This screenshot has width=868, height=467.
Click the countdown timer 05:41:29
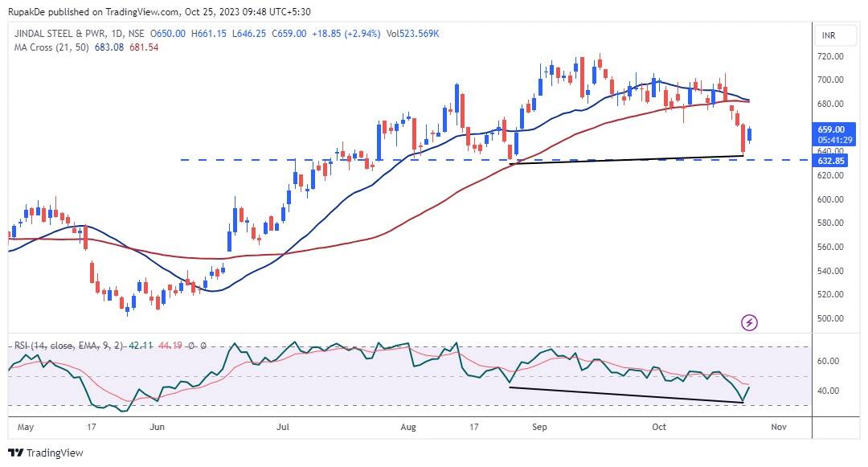coord(835,140)
